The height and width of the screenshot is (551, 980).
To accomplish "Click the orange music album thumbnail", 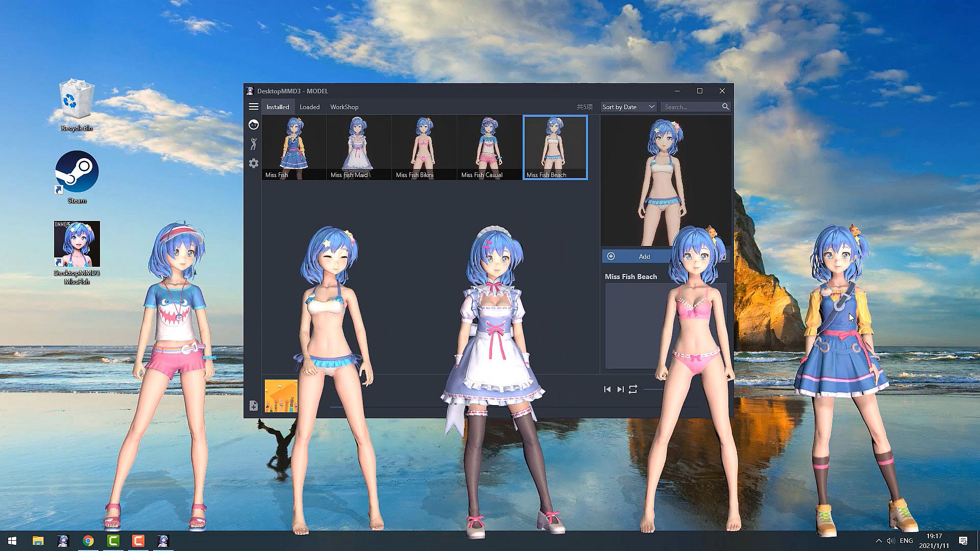I will 281,396.
